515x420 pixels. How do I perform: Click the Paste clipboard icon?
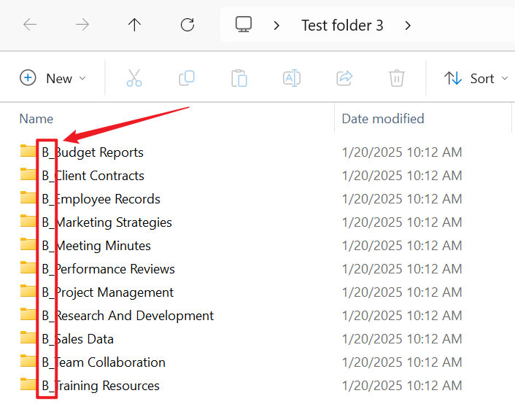[x=239, y=78]
